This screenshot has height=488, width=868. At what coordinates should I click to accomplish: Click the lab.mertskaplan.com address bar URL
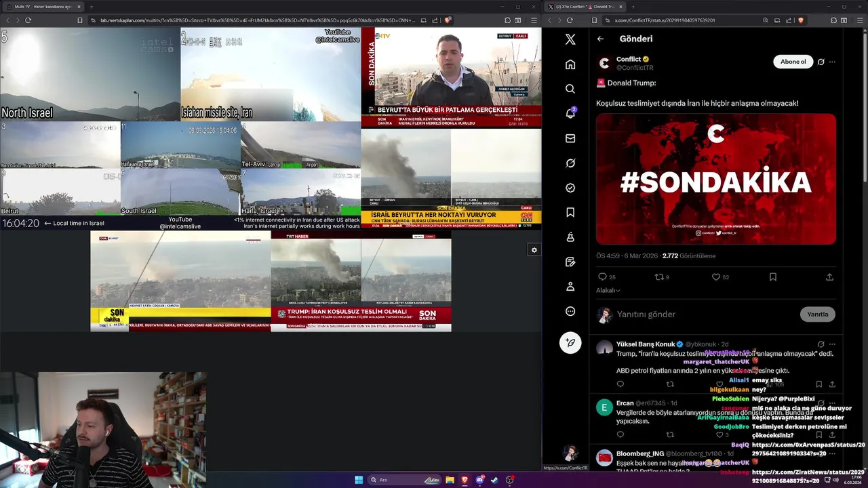258,20
